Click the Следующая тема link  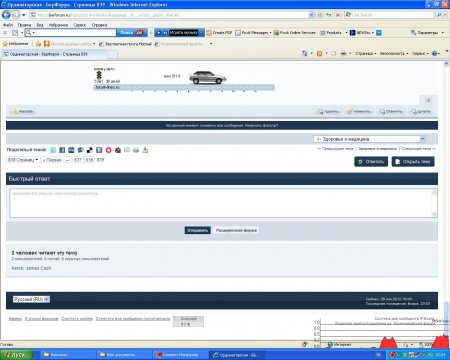pyautogui.click(x=419, y=149)
